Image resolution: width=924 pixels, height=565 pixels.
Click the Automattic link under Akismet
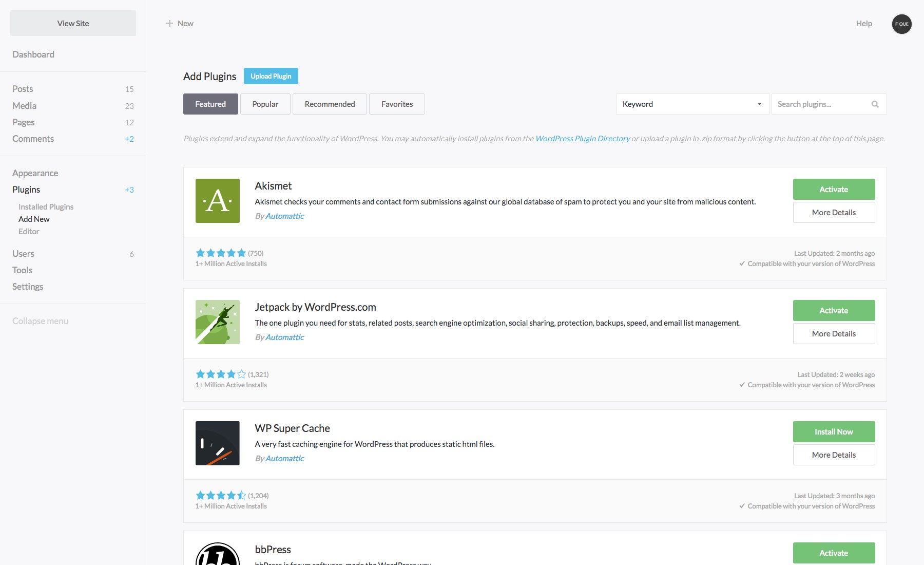click(x=285, y=216)
